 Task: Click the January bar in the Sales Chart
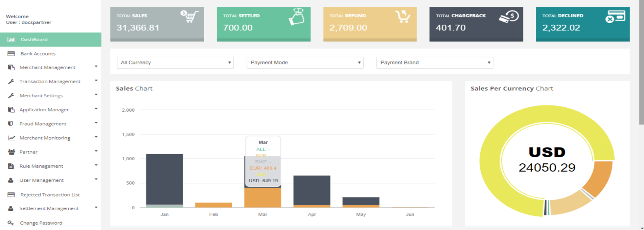164,179
